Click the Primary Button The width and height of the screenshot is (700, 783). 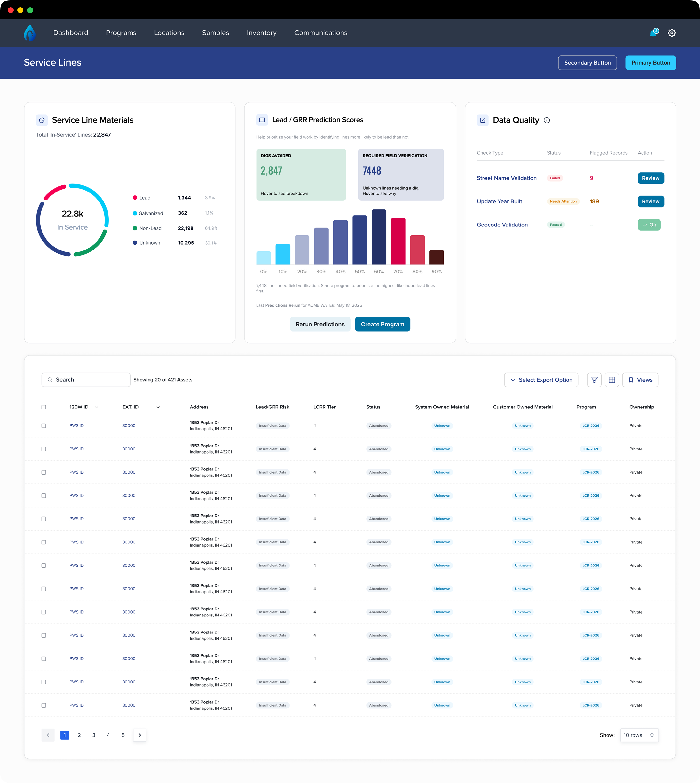(x=650, y=63)
